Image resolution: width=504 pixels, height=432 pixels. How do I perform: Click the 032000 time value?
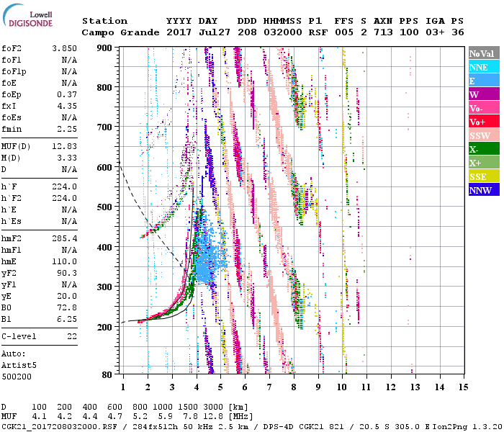(282, 32)
